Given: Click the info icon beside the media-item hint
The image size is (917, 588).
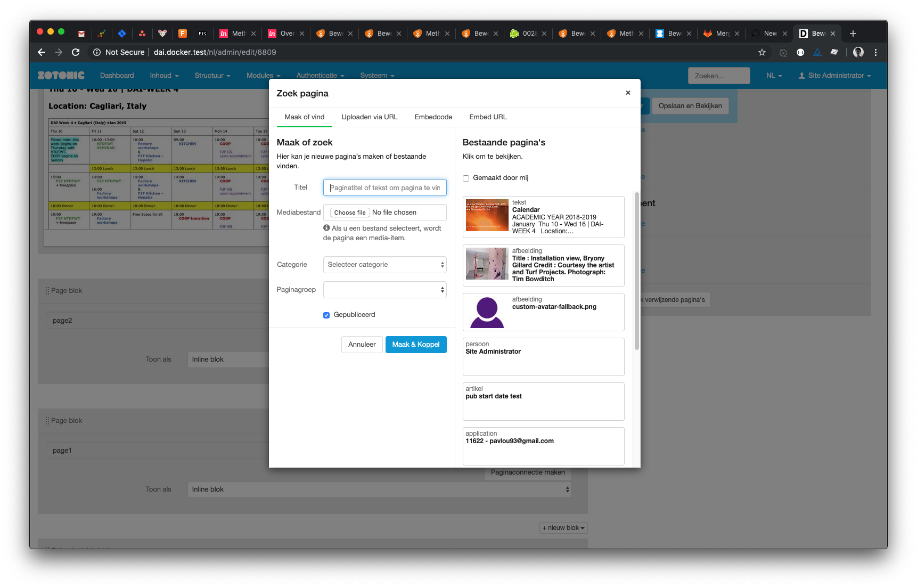Looking at the screenshot, I should coord(326,228).
